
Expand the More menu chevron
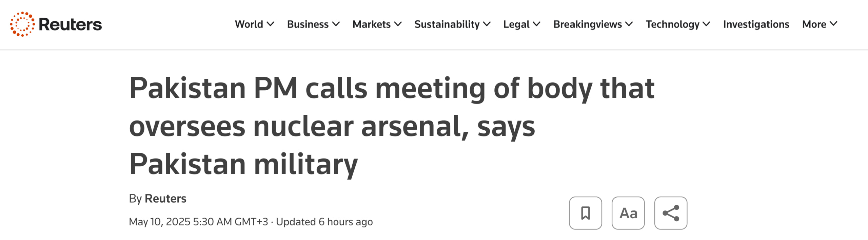(x=833, y=24)
